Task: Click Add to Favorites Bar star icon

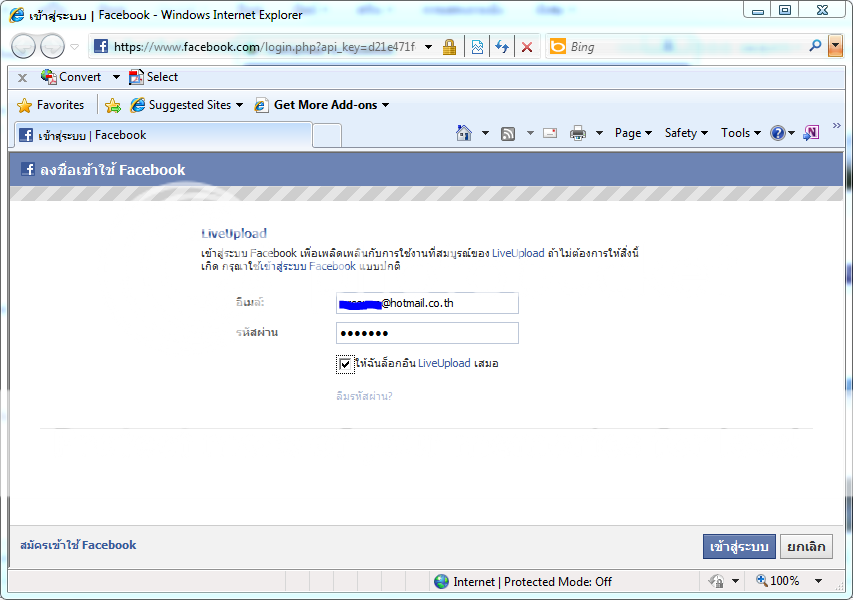Action: click(x=113, y=105)
